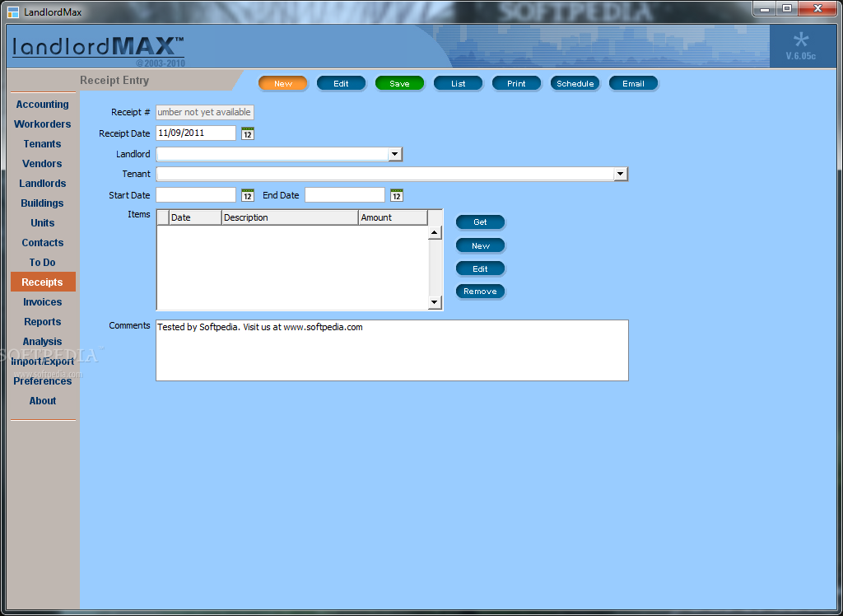
Task: Print the receipt
Action: [516, 83]
